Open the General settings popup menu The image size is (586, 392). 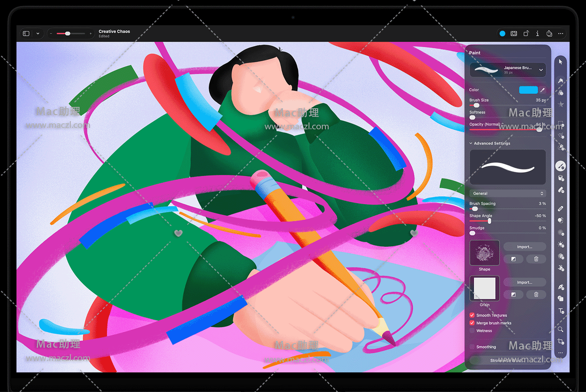coord(507,193)
